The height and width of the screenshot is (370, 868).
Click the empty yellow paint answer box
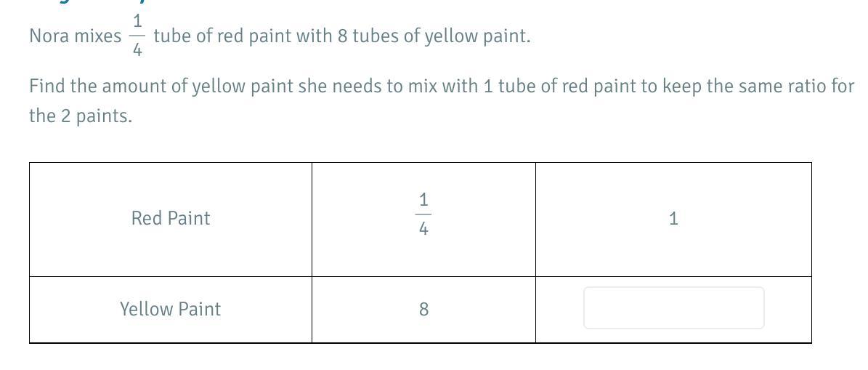tap(673, 308)
